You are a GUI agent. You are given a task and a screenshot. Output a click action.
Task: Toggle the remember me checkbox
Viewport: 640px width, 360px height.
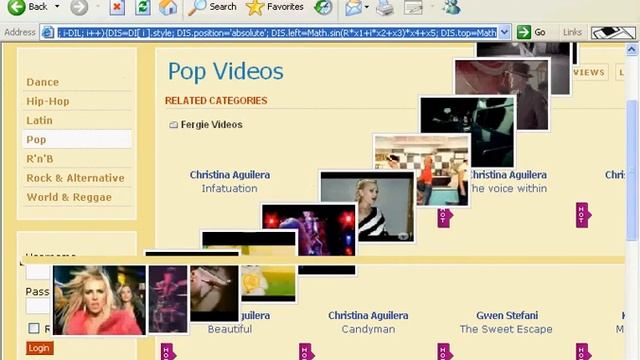34,328
